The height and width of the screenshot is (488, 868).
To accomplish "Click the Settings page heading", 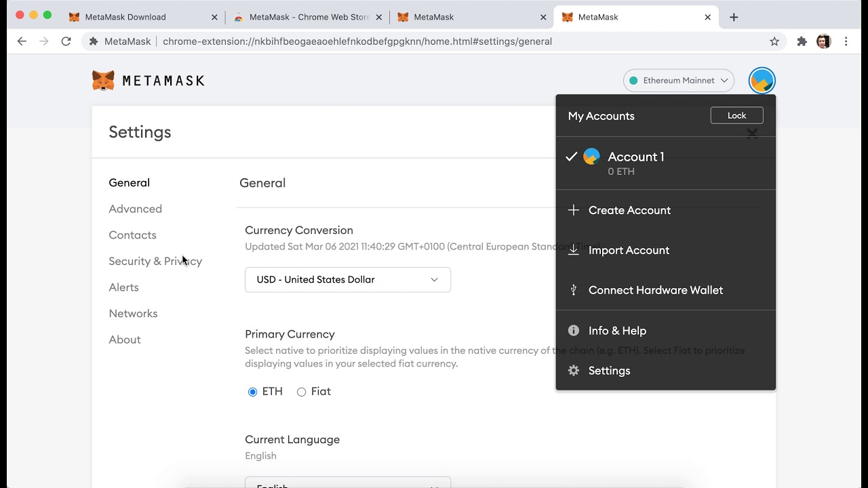I will [140, 132].
